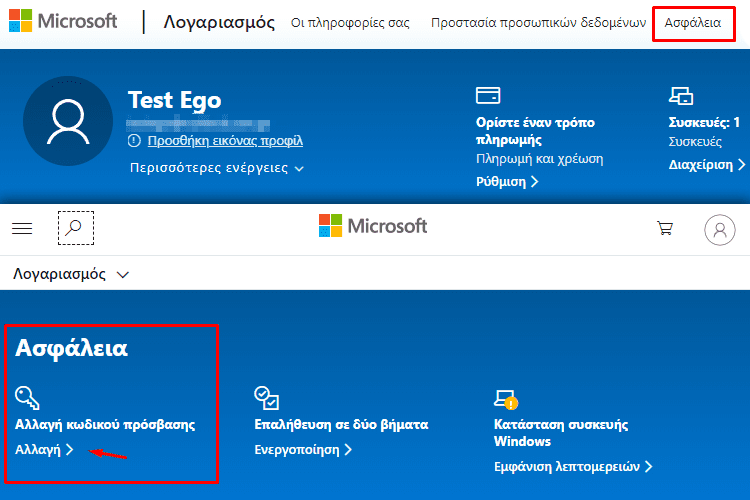This screenshot has width=750, height=500.
Task: Click the Ενεργοποίηση link
Action: click(303, 450)
